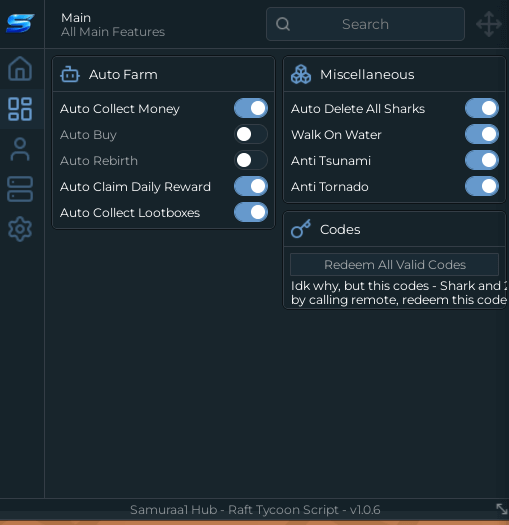Click the Samuraa1 Hub version footer text
The width and height of the screenshot is (509, 525).
(x=255, y=510)
